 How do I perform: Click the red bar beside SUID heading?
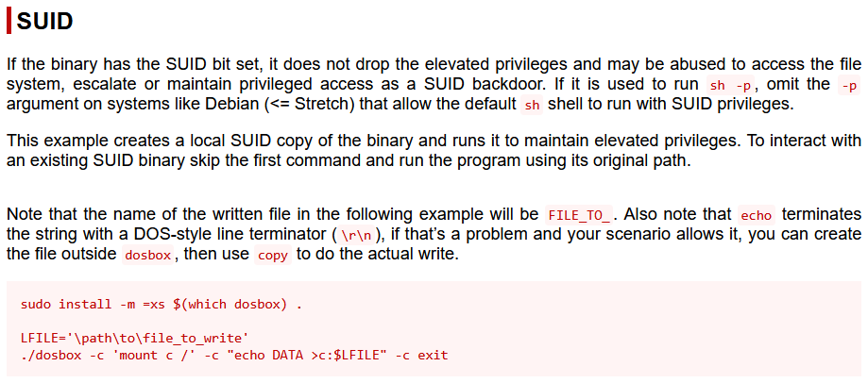coord(9,22)
